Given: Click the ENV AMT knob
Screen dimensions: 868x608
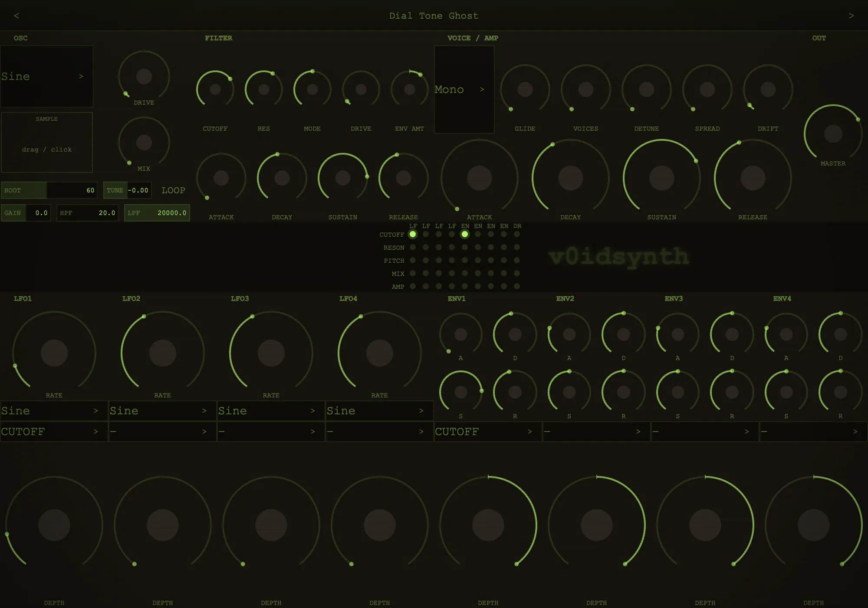Looking at the screenshot, I should tap(410, 89).
